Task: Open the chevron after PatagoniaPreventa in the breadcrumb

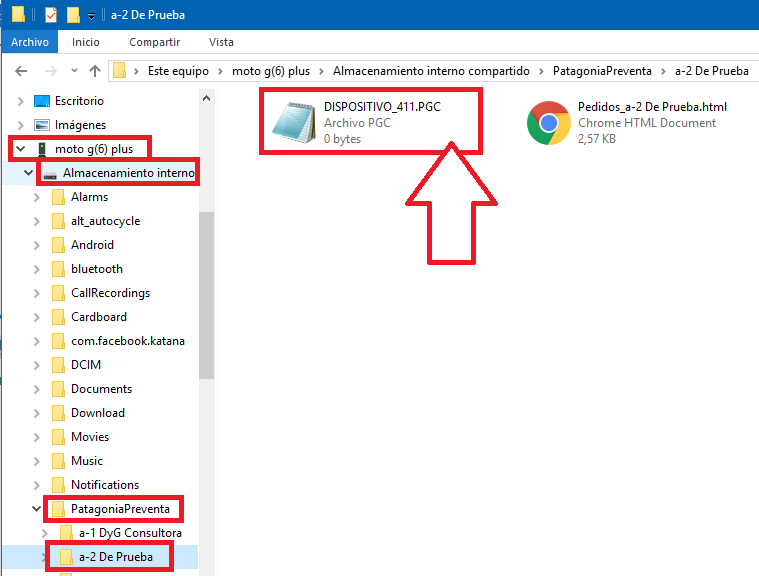Action: tap(663, 72)
